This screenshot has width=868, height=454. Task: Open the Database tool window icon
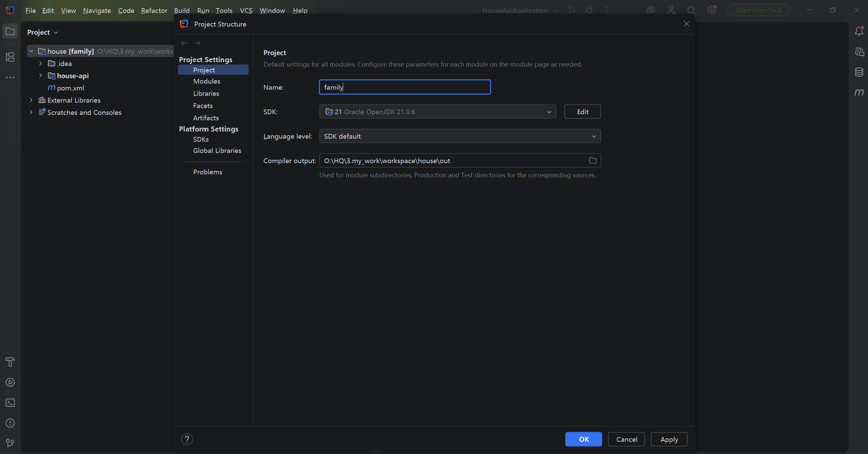859,72
